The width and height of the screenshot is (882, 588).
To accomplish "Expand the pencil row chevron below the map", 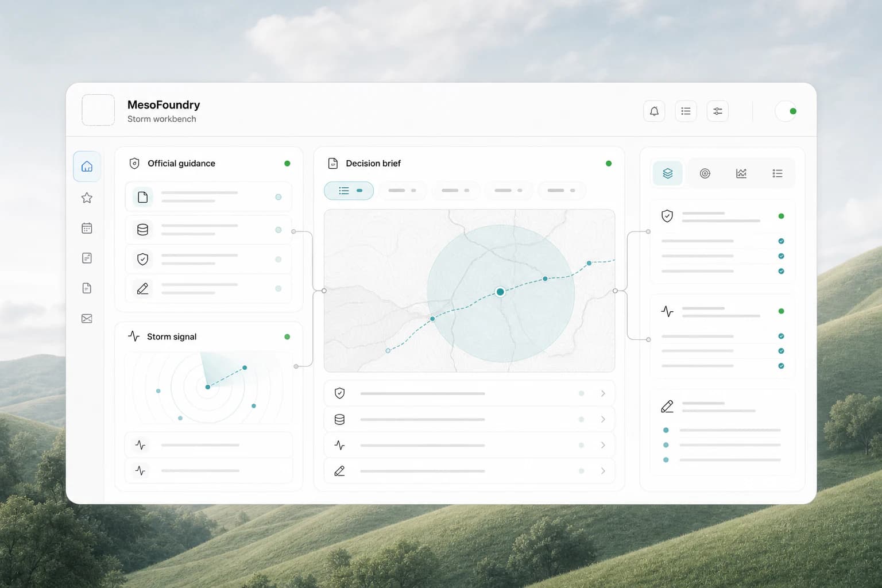I will pyautogui.click(x=603, y=471).
